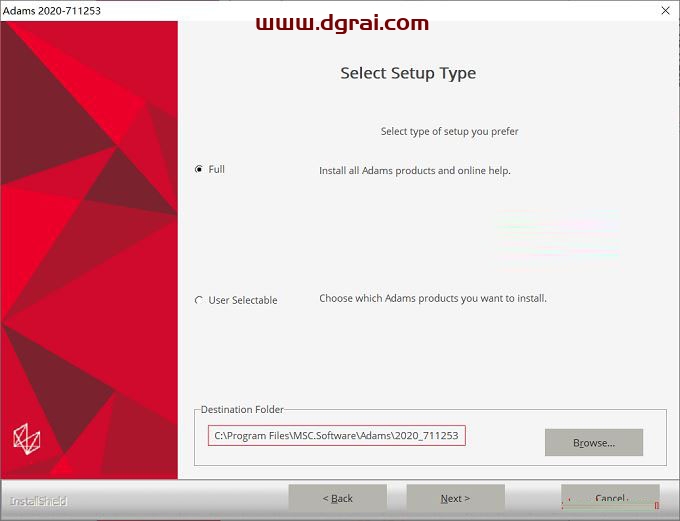This screenshot has height=521, width=680.
Task: Choose the User Selectable radio button
Action: tap(199, 301)
